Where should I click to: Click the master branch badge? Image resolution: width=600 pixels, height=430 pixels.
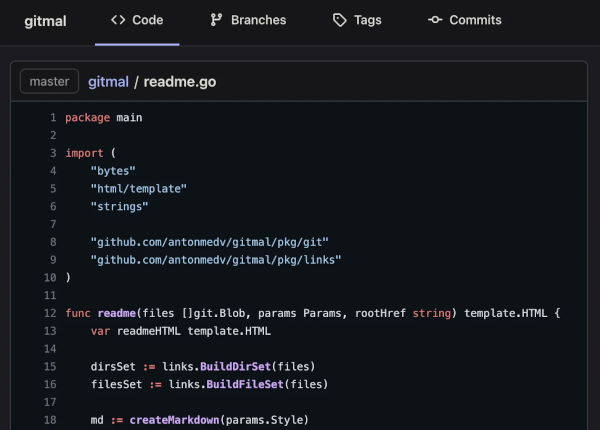(x=49, y=81)
